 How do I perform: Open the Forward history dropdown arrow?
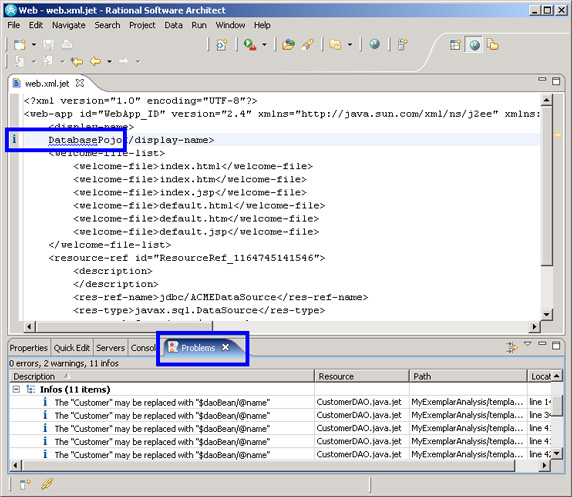(138, 61)
